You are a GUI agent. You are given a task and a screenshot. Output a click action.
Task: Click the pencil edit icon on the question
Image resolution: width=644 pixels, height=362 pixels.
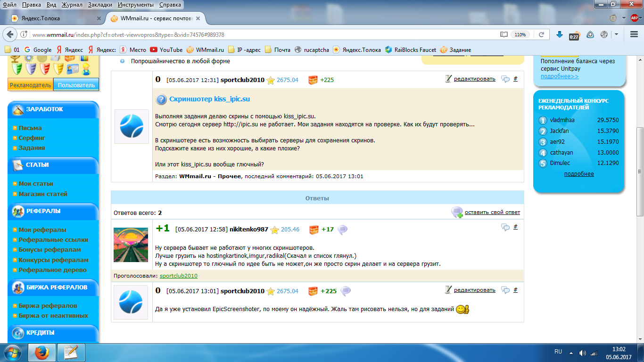point(448,79)
